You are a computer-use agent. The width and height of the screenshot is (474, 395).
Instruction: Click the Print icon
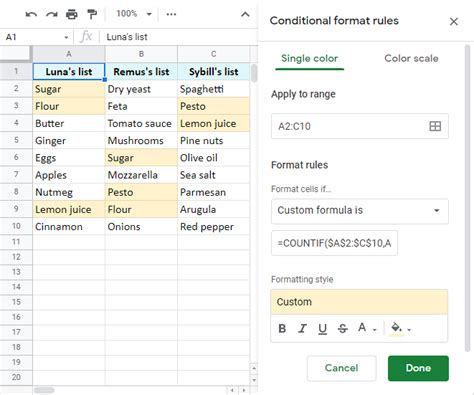(x=72, y=14)
